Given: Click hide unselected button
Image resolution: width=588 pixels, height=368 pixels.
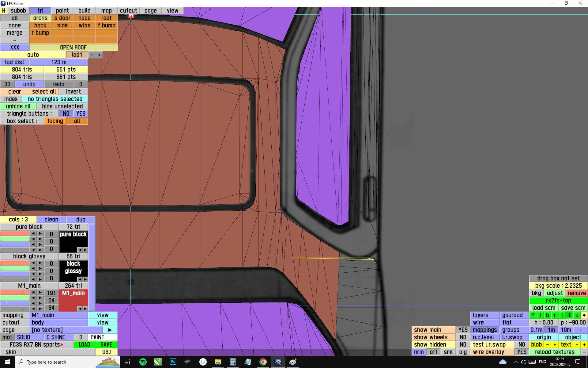Looking at the screenshot, I should 62,106.
